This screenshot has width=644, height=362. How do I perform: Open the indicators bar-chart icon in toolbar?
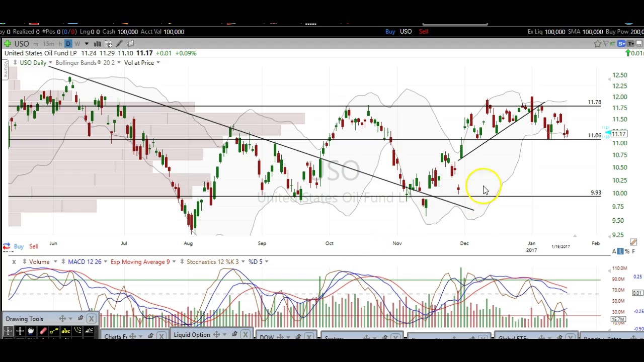point(97,44)
